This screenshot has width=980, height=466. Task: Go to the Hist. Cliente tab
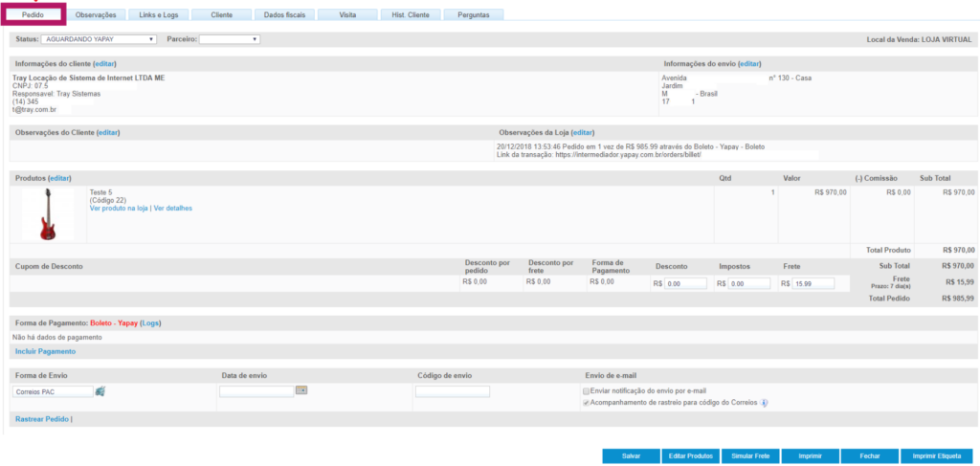pyautogui.click(x=411, y=15)
